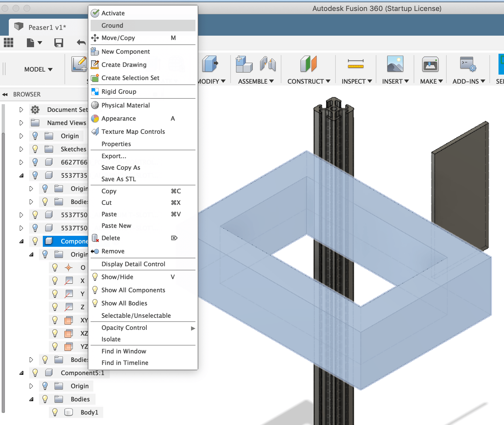Image resolution: width=504 pixels, height=425 pixels.
Task: Toggle visibility bulb for Body1
Action: tap(55, 412)
